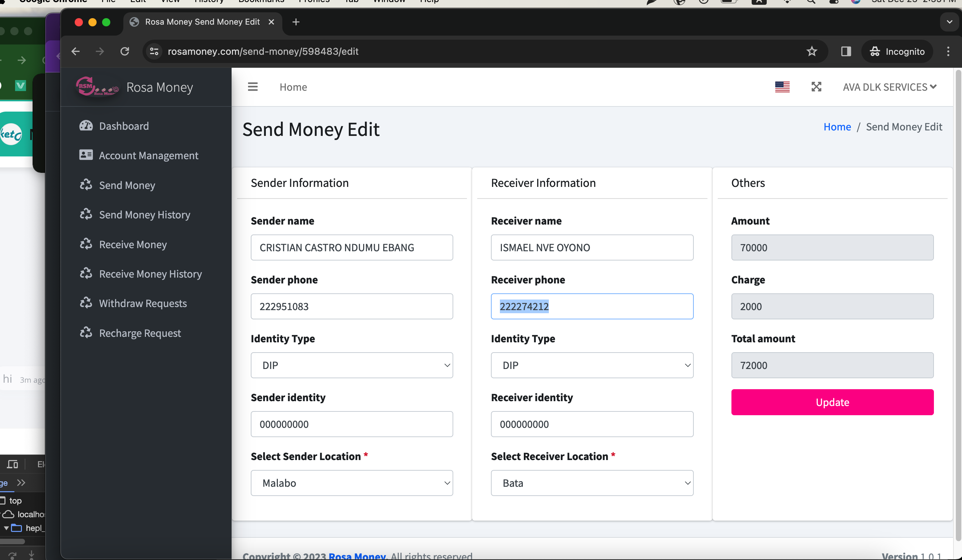Open the sender Identity Type dropdown

click(x=351, y=365)
